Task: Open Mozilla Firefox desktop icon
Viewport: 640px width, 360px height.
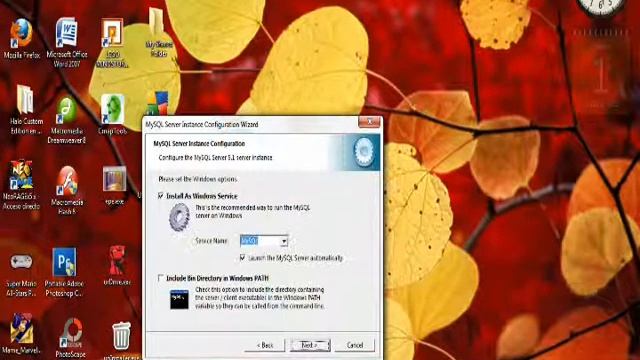Action: coord(22,39)
